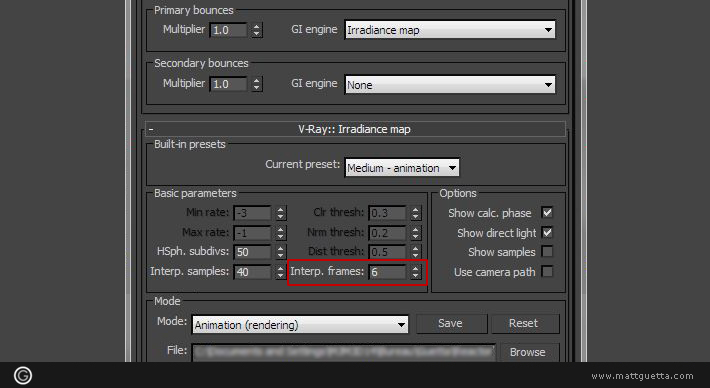
Task: Toggle the Show direct light checkbox
Action: pos(547,232)
